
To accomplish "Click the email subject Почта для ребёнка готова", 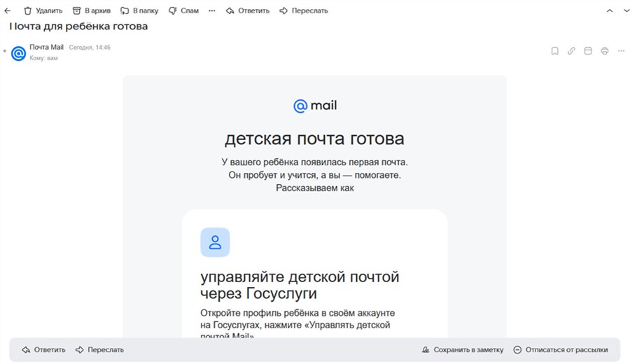I will (78, 27).
